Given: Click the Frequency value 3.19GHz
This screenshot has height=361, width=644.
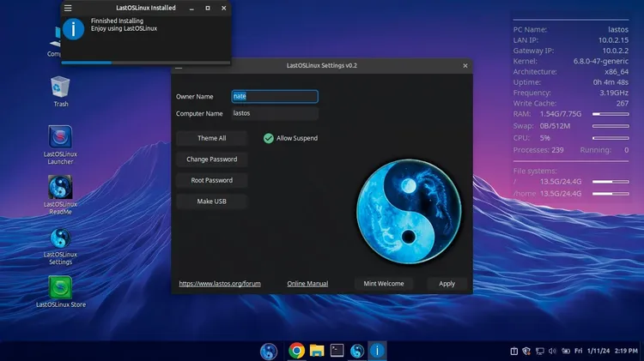Looking at the screenshot, I should coord(614,93).
